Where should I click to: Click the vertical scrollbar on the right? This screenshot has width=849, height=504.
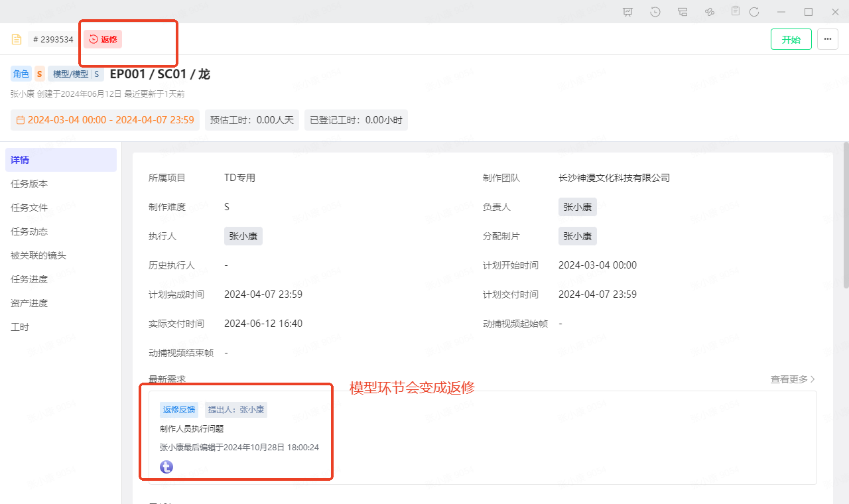(845, 216)
